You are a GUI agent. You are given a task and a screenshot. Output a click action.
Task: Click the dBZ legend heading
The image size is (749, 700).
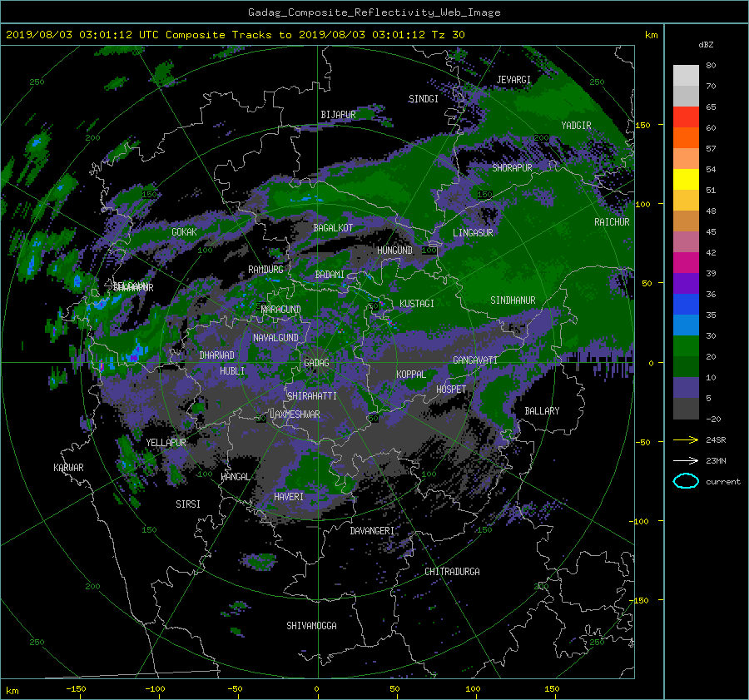click(x=706, y=45)
